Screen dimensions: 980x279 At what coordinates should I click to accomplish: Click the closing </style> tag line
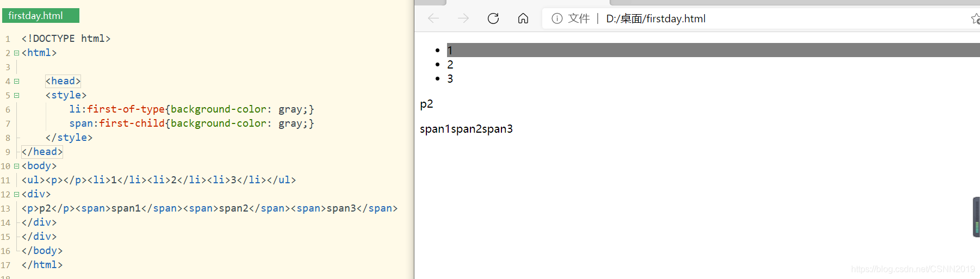[69, 138]
